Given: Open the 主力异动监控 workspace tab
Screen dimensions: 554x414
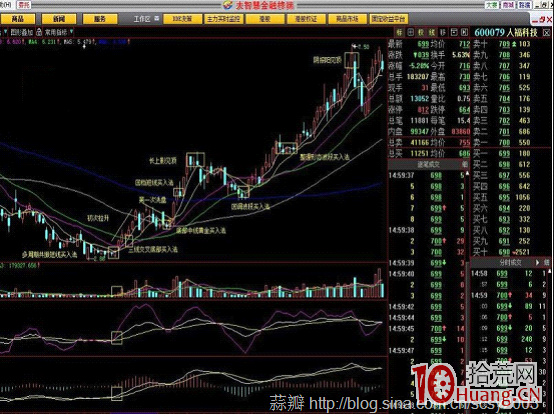Looking at the screenshot, I should [x=223, y=19].
